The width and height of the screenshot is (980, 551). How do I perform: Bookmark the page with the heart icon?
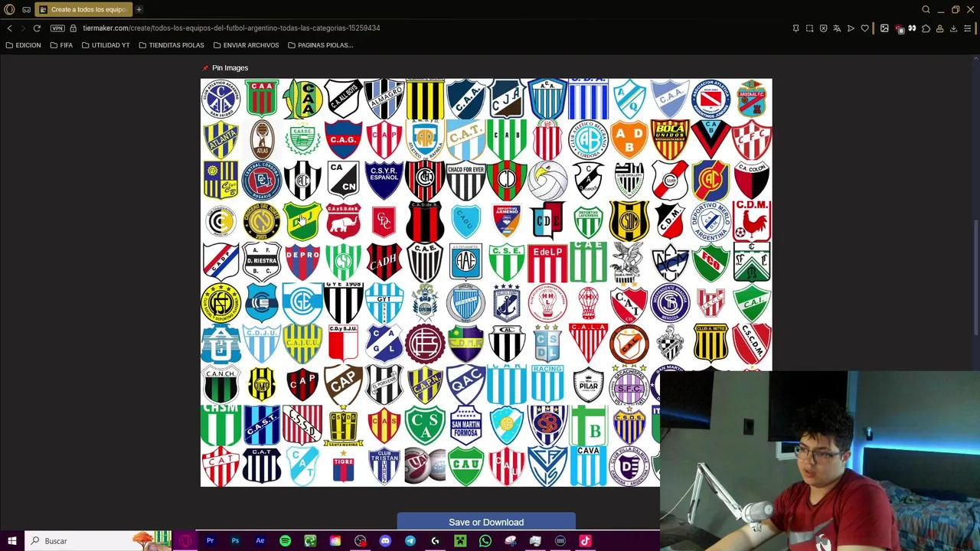point(865,28)
